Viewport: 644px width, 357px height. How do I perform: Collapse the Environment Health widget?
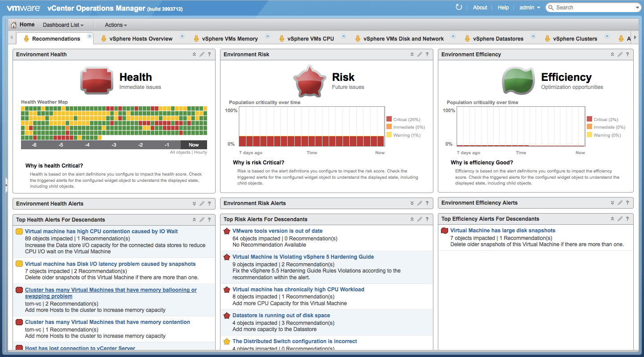[194, 55]
